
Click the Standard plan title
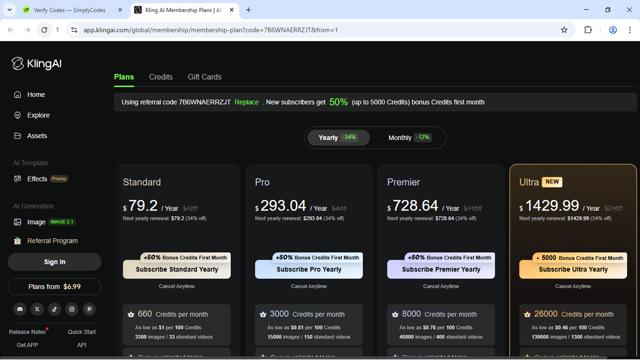[x=142, y=182]
